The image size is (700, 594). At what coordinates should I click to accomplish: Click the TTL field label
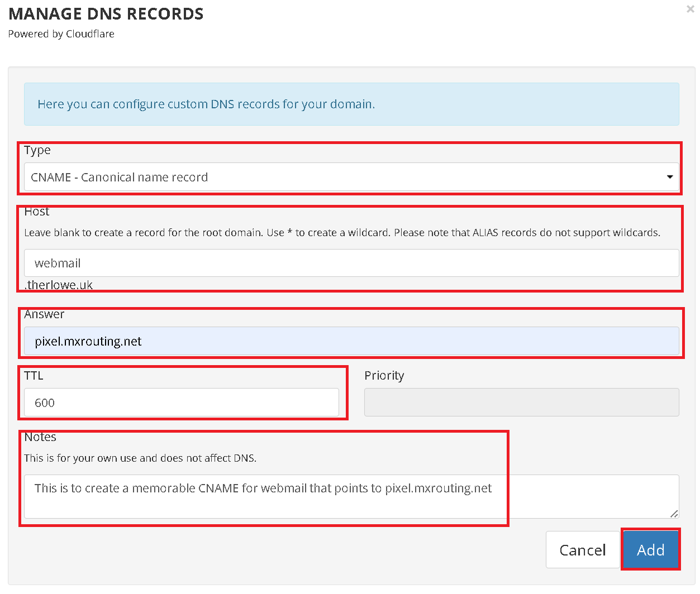34,376
